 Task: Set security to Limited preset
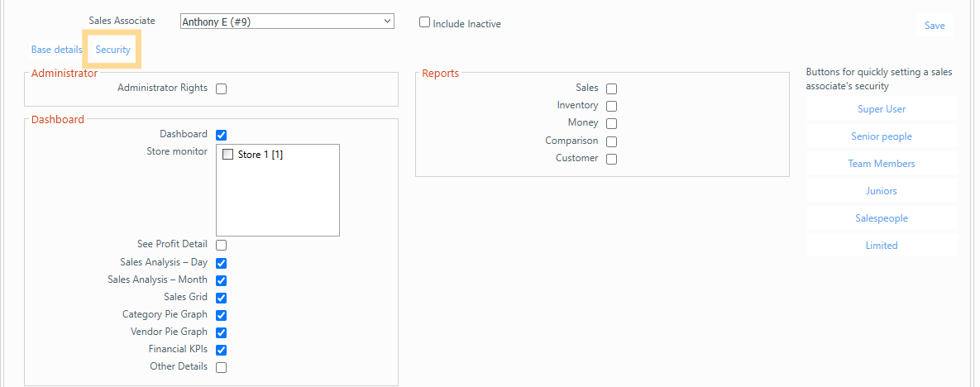pyautogui.click(x=881, y=246)
